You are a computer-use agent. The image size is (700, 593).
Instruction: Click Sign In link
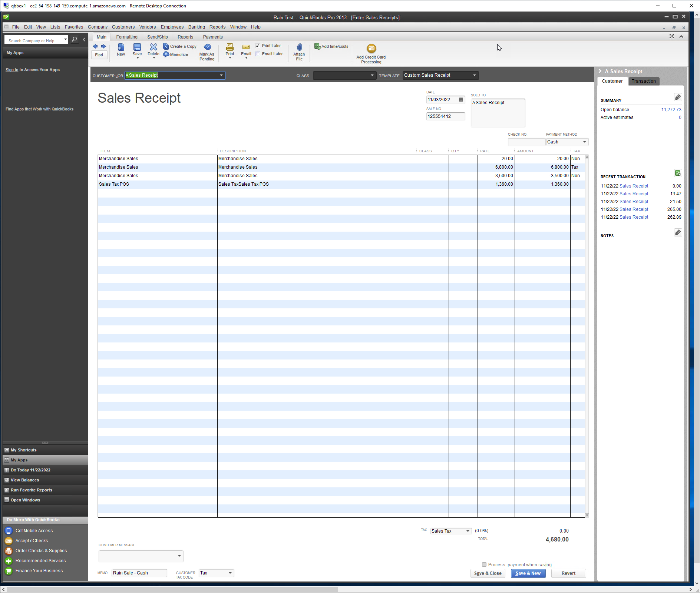coord(12,70)
